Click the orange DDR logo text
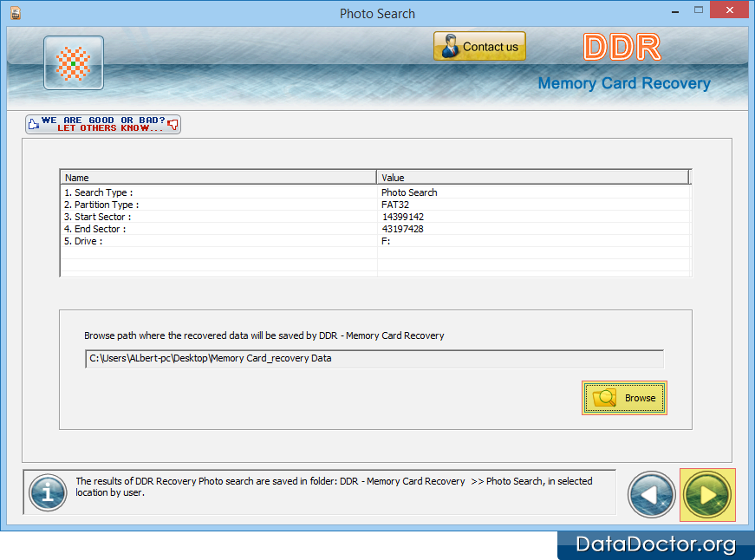 point(622,47)
